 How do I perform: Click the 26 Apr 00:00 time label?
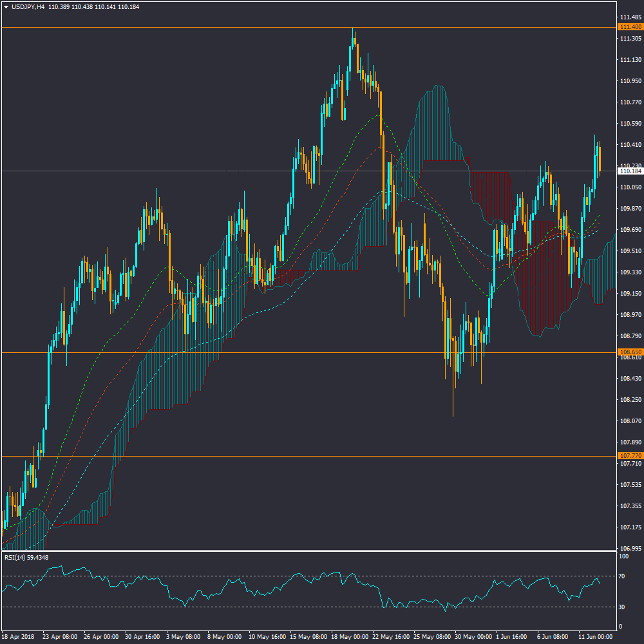click(101, 636)
